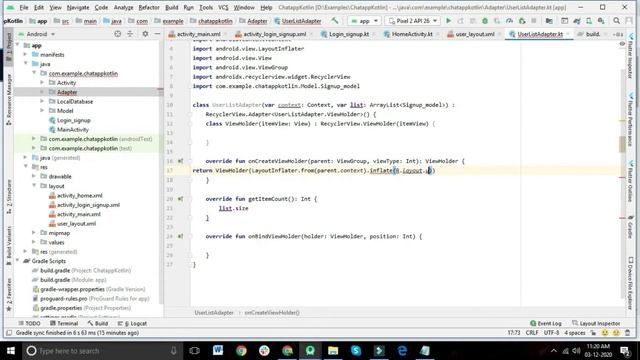Screen dimensions: 640x360
Task: Open the AVD Manager device icon
Action: (x=589, y=20)
